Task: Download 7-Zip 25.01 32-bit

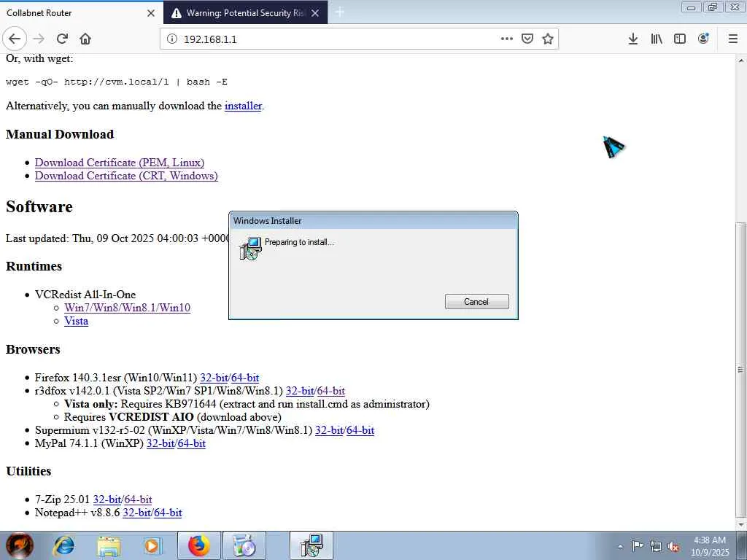Action: [107, 499]
